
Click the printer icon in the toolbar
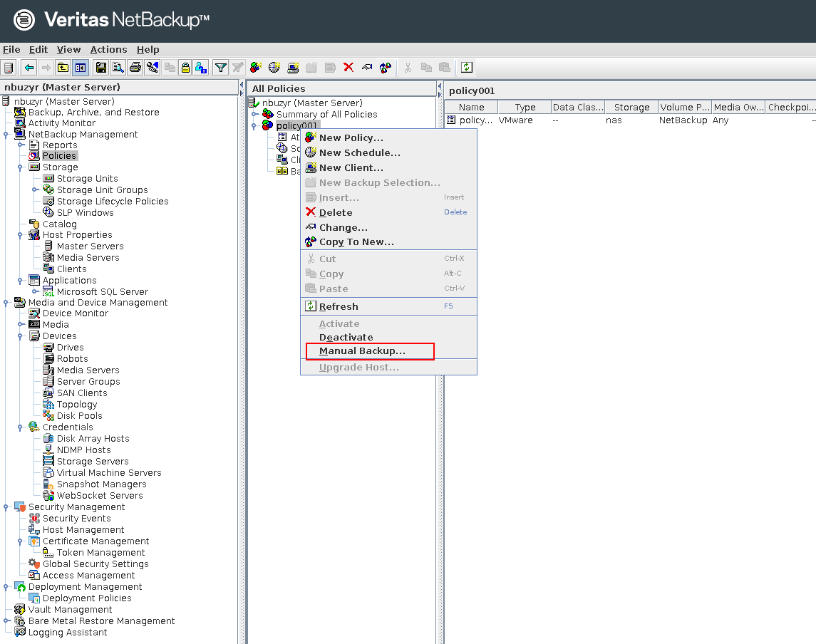(135, 68)
